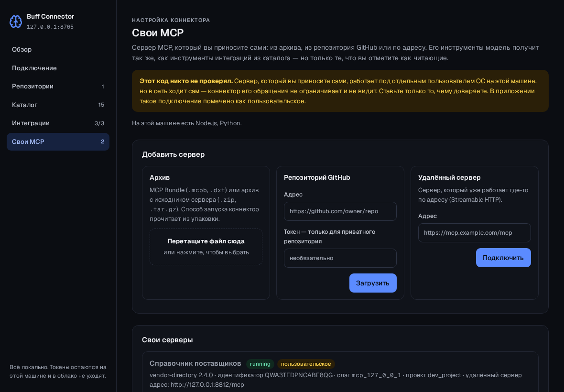Click the Buff Connector brain logo icon

click(15, 22)
